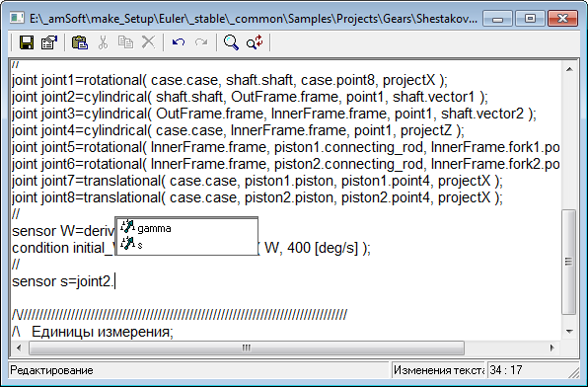Click the Redo arrow icon

[201, 42]
